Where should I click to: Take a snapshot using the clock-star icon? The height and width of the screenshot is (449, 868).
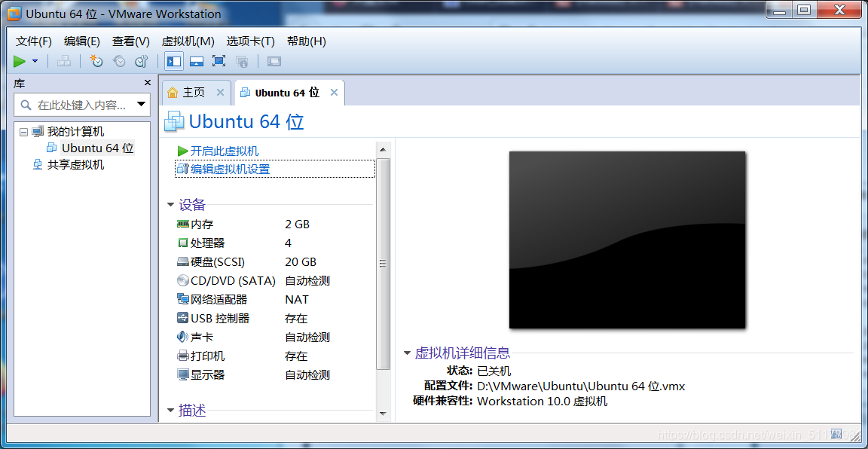[96, 61]
